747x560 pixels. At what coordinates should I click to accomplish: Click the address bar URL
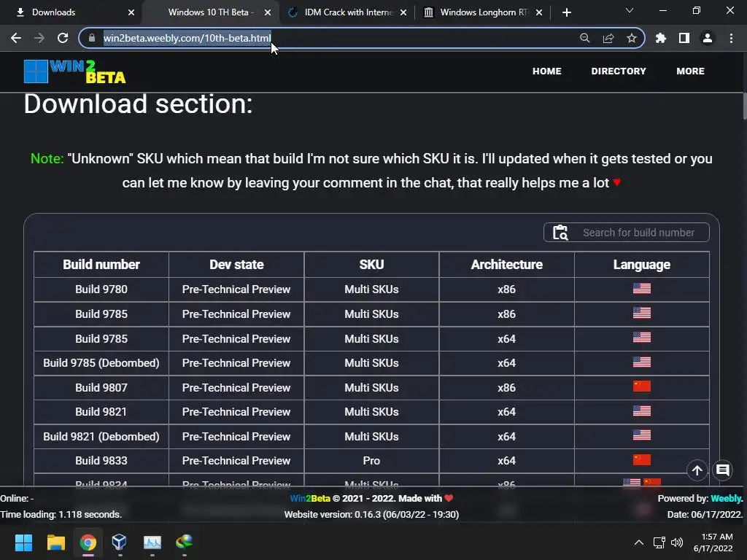[187, 38]
